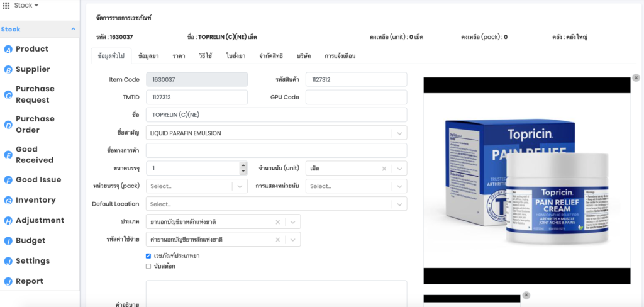Open the ราคา tab

(x=179, y=56)
